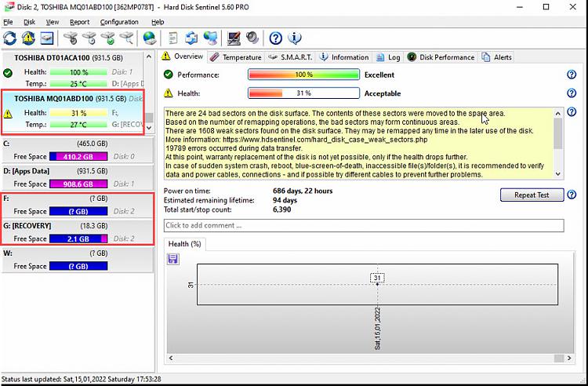
Task: Click green check icon of TOSHIBA DT01ACA100
Action: click(x=8, y=73)
